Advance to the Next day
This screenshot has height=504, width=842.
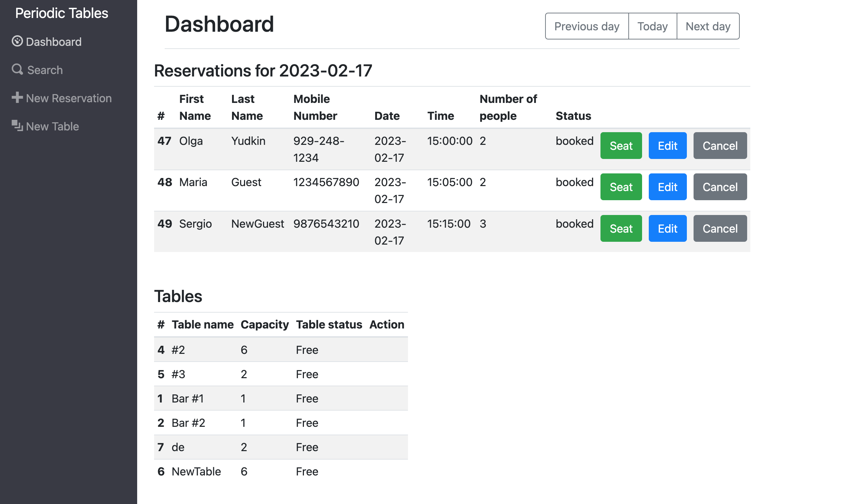(x=708, y=26)
